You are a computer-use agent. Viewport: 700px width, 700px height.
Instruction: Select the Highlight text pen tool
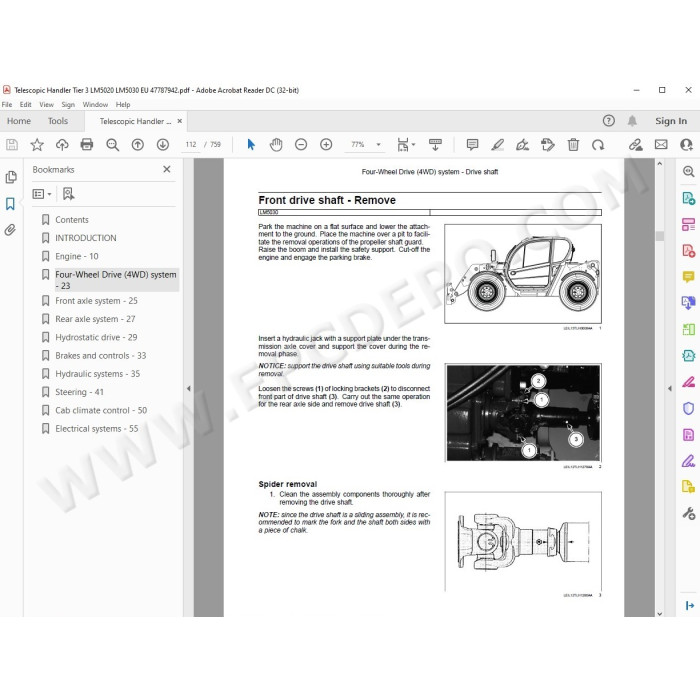pos(497,145)
